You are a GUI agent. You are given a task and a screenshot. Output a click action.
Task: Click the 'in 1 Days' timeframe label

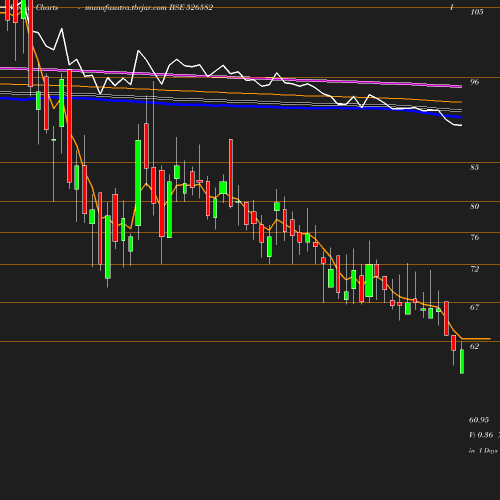pyautogui.click(x=483, y=451)
